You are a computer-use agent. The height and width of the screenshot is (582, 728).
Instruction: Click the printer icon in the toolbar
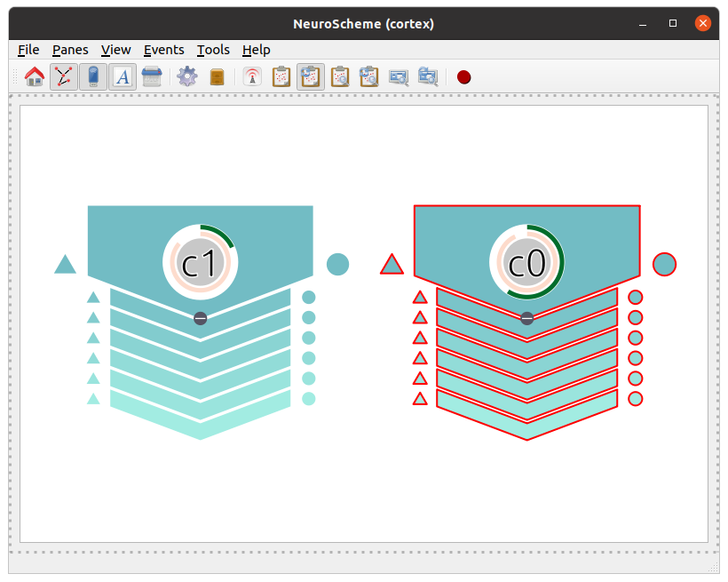click(152, 77)
